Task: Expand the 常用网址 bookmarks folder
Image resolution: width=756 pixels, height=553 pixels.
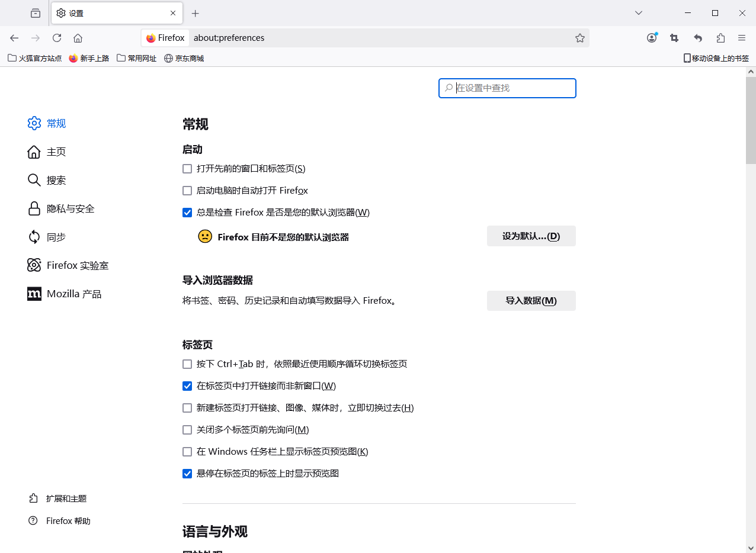Action: pos(136,58)
